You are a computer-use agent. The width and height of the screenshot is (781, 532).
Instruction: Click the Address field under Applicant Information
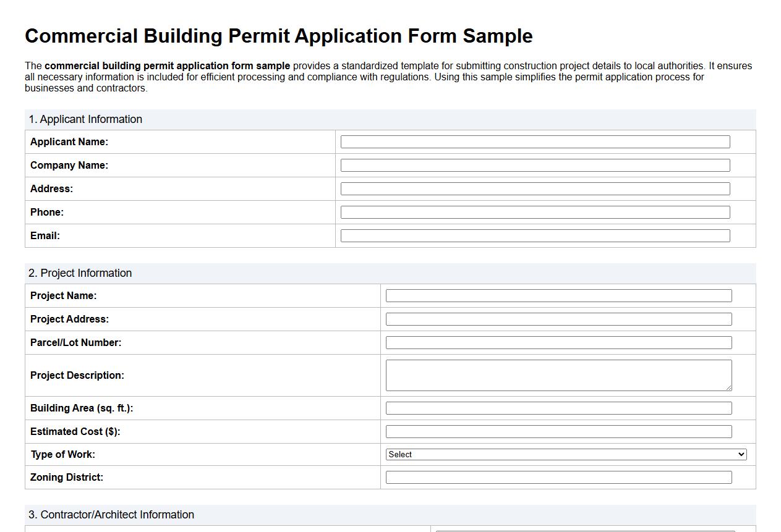(x=534, y=188)
